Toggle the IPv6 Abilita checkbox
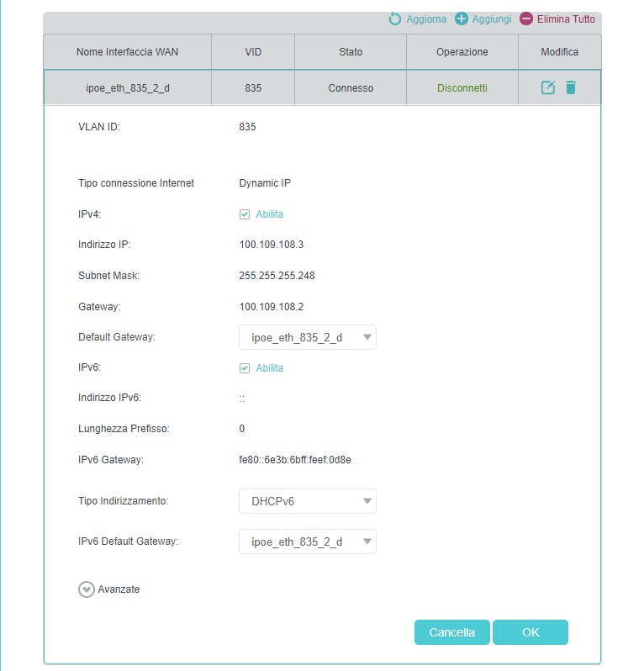The image size is (644, 671). 245,368
